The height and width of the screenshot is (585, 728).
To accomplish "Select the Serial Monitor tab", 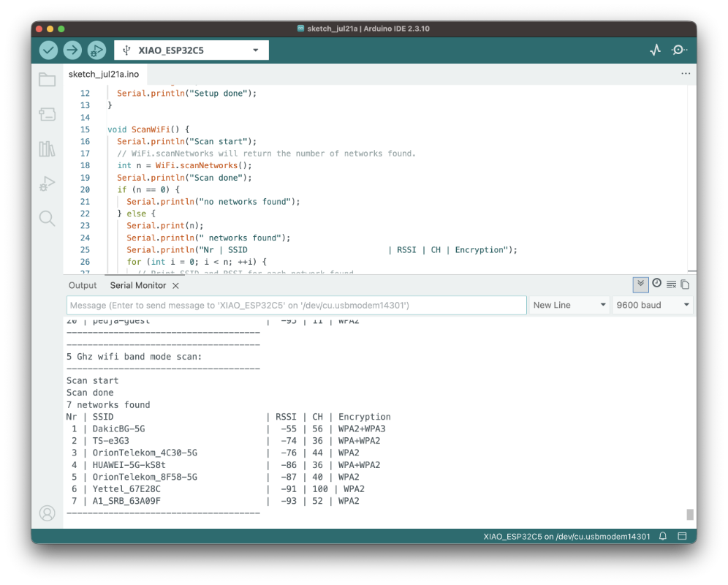I will (x=138, y=285).
